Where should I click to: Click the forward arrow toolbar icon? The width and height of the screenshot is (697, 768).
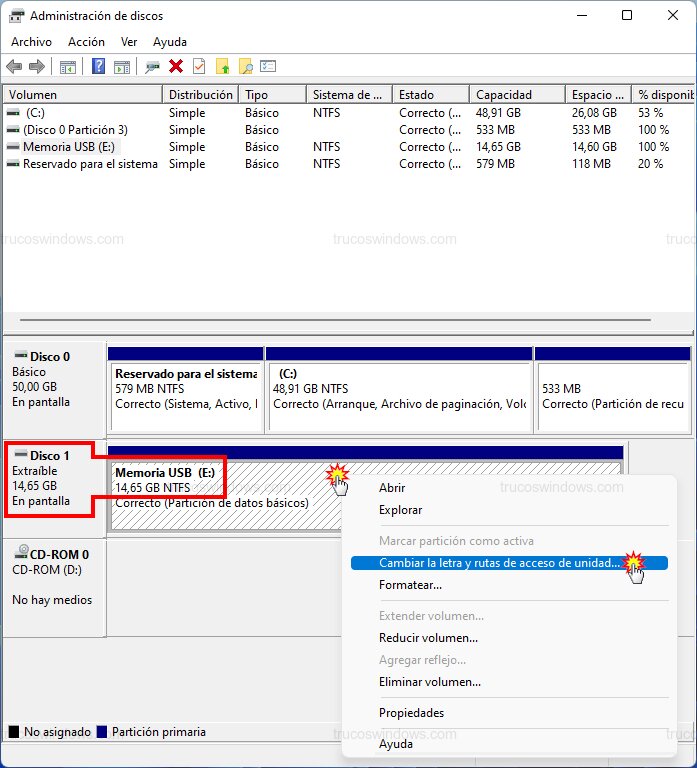(x=37, y=67)
